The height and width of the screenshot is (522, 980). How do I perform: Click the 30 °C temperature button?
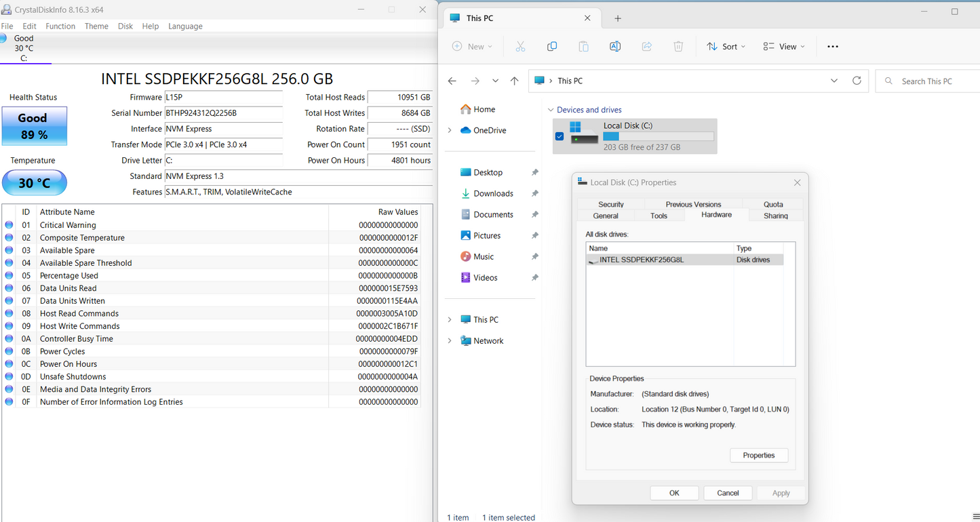pos(35,183)
